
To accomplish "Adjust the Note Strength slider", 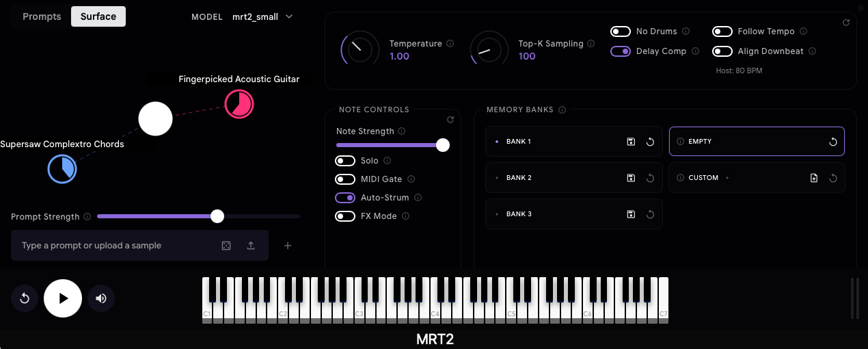I will click(x=393, y=145).
